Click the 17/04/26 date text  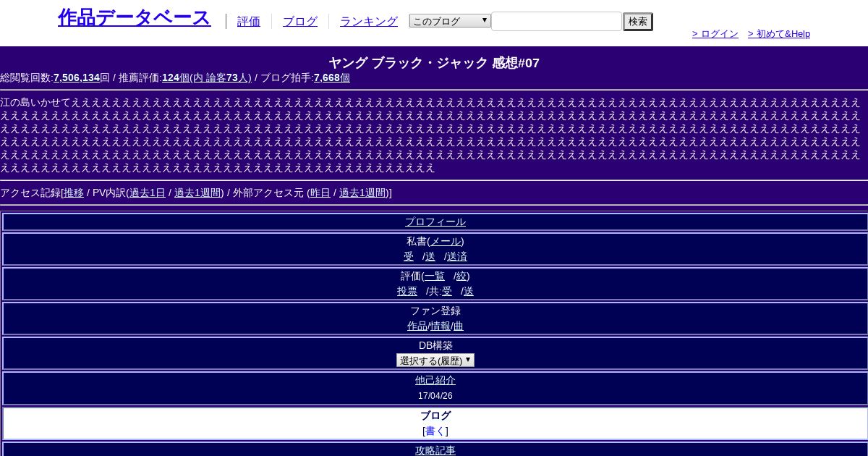(435, 396)
